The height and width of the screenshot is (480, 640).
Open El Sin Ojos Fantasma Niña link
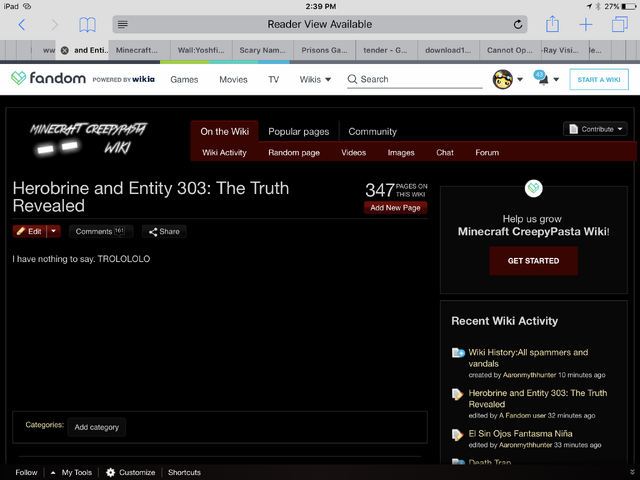pyautogui.click(x=520, y=433)
